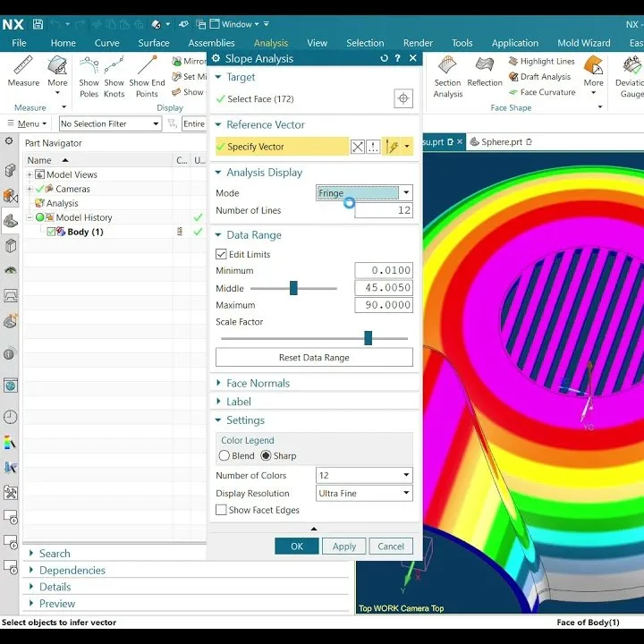This screenshot has height=644, width=644.
Task: Open the Window menu in title bar
Action: point(236,24)
